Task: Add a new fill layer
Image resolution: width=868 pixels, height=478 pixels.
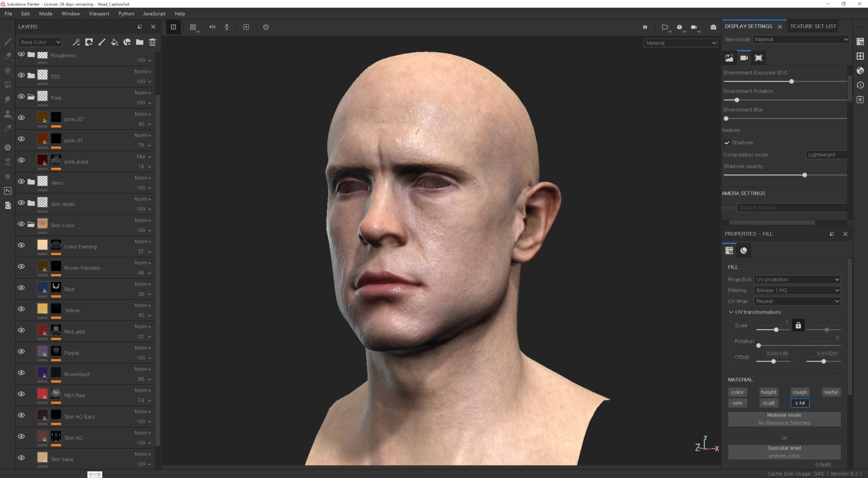Action: point(114,42)
